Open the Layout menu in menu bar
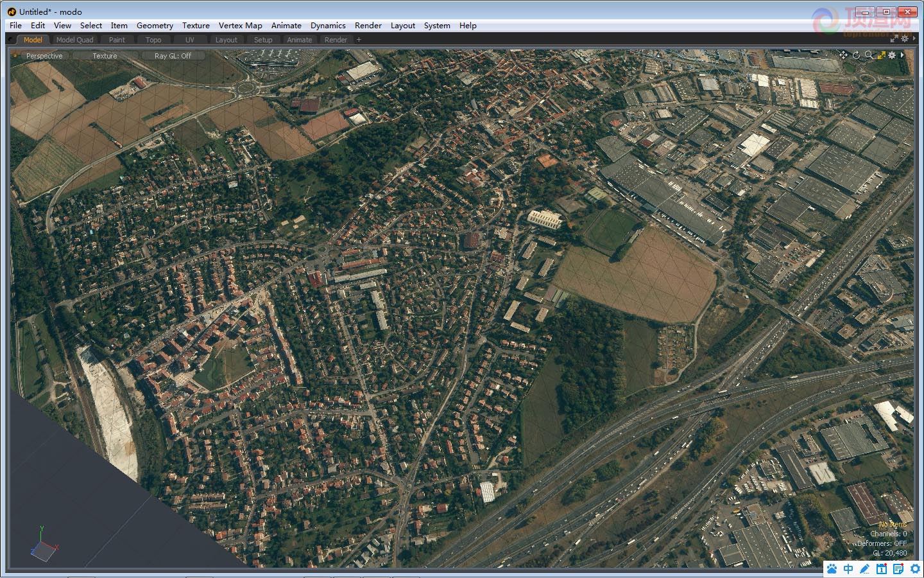This screenshot has height=578, width=924. (x=403, y=26)
